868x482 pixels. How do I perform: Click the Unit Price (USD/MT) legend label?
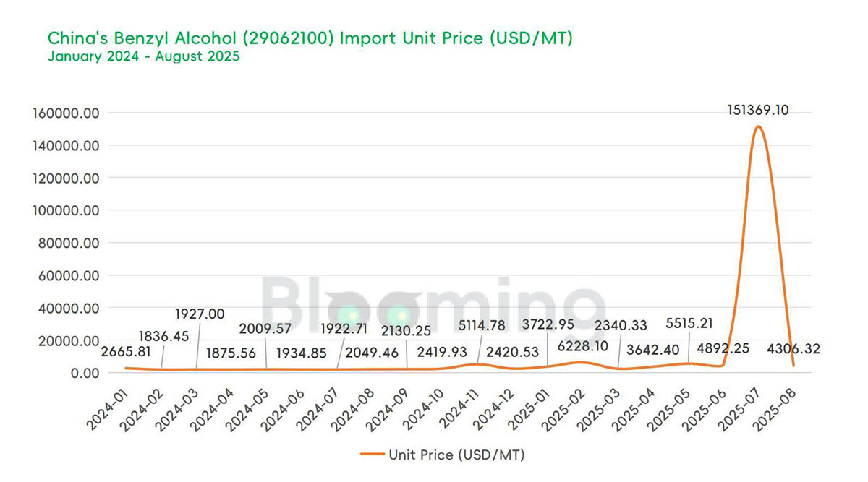coord(456,455)
